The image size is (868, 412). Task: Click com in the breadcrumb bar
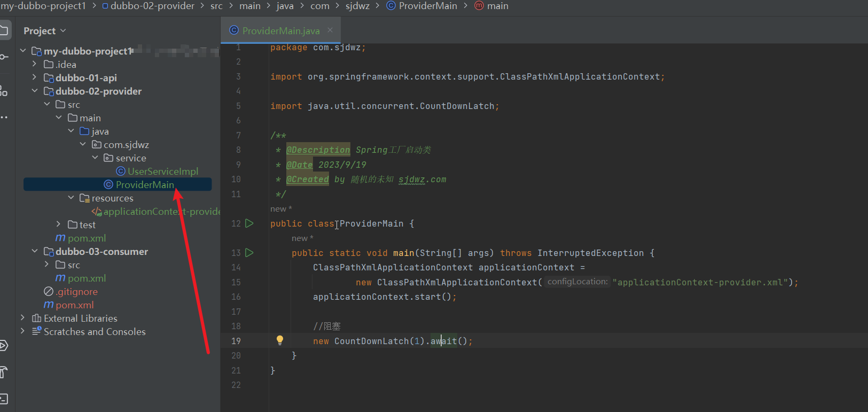[x=319, y=6]
